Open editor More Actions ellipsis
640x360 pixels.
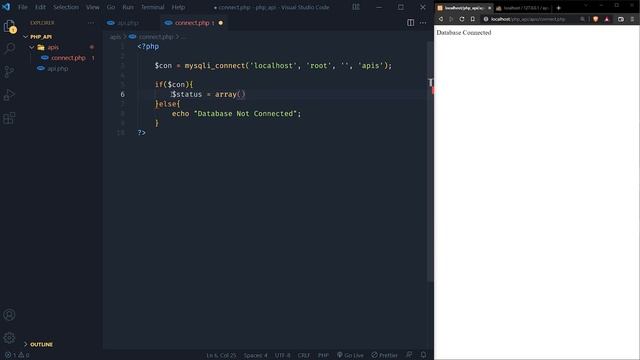click(423, 23)
